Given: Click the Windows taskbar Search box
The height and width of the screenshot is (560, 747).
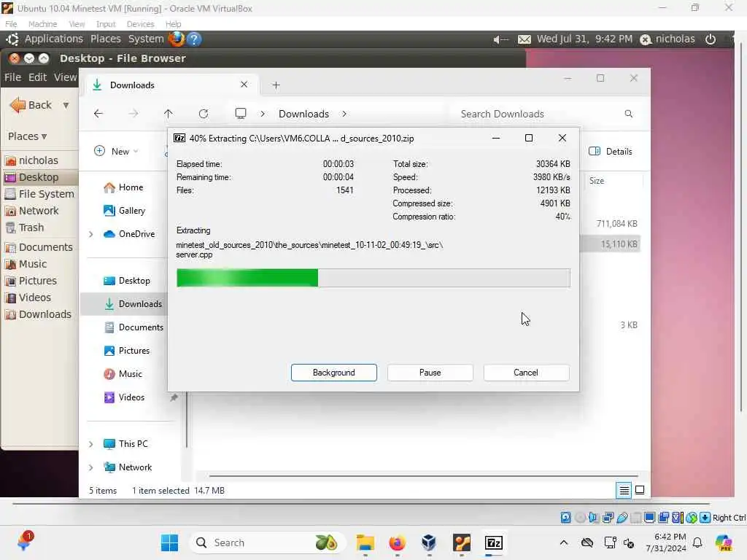Looking at the screenshot, I should pos(268,542).
